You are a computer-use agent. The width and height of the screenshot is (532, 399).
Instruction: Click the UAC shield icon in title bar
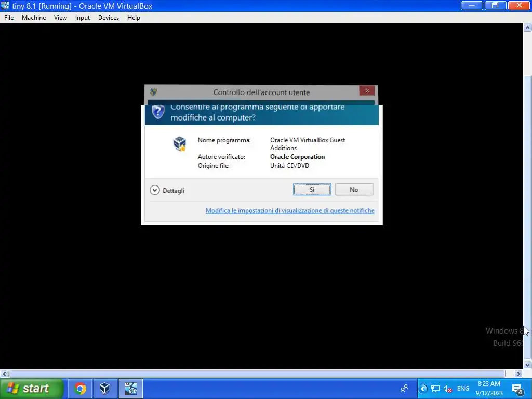(x=153, y=91)
